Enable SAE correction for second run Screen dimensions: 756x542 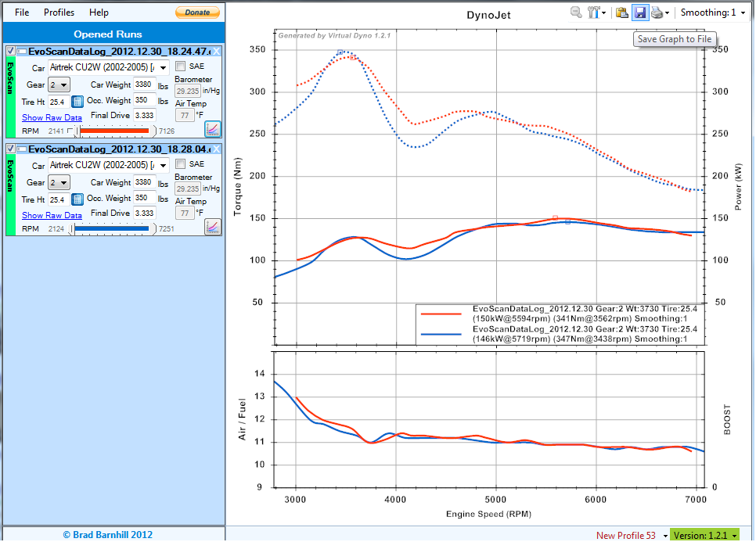(x=181, y=164)
